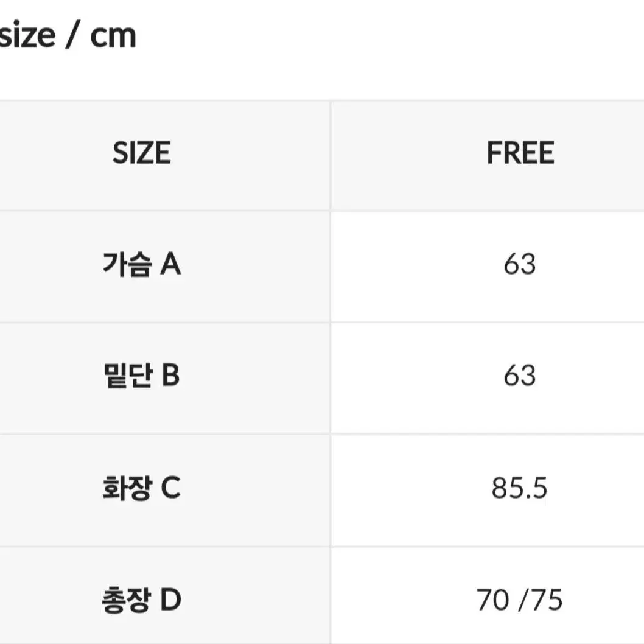The height and width of the screenshot is (644, 644).
Task: Click the number 75 in total length
Action: (547, 600)
